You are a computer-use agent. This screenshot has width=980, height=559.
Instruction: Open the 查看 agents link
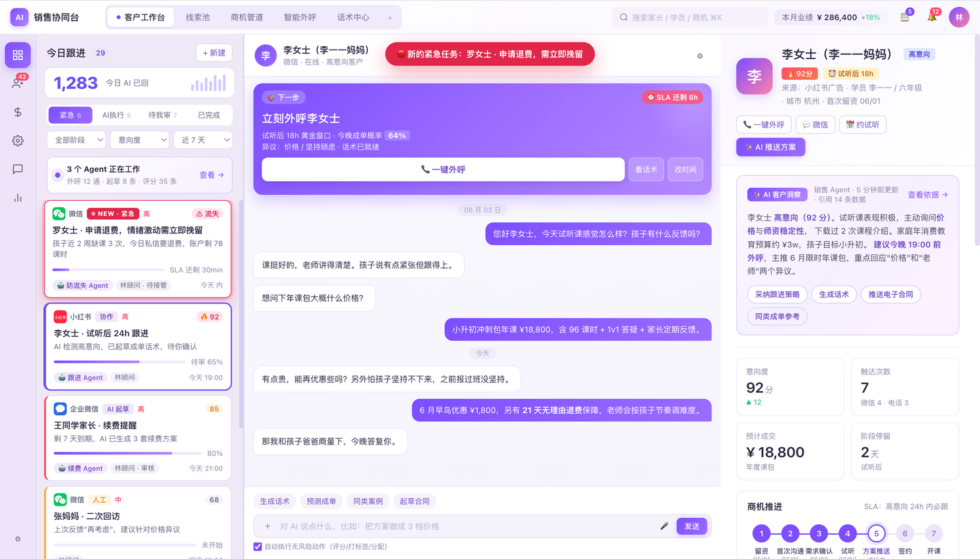pyautogui.click(x=212, y=175)
